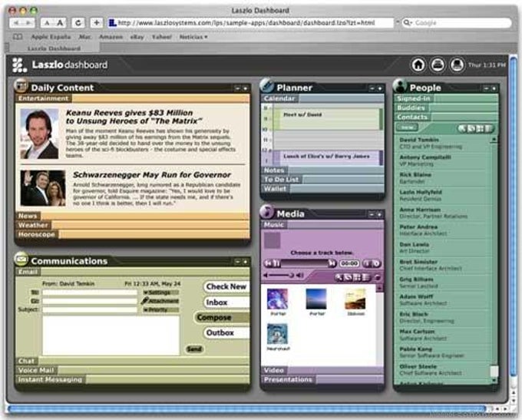Image resolution: width=522 pixels, height=420 pixels.
Task: Open the Noticias bookmarks dropdown
Action: tap(193, 37)
